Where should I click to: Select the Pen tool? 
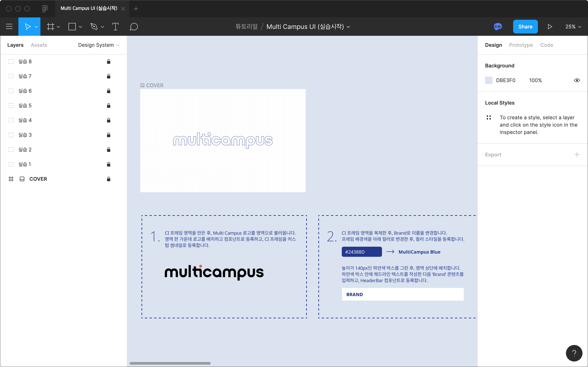pos(94,26)
